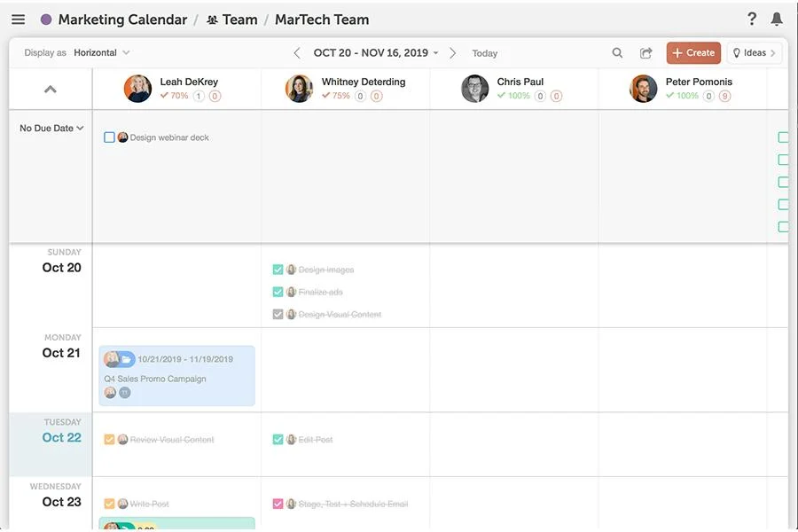
Task: Click avatar next to Design webinar deck task
Action: click(122, 137)
